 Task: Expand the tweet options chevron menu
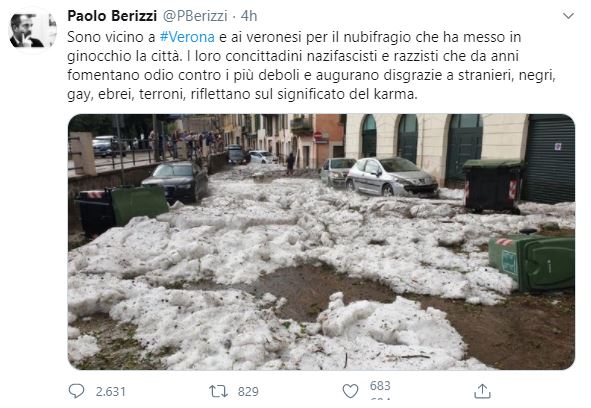point(568,16)
